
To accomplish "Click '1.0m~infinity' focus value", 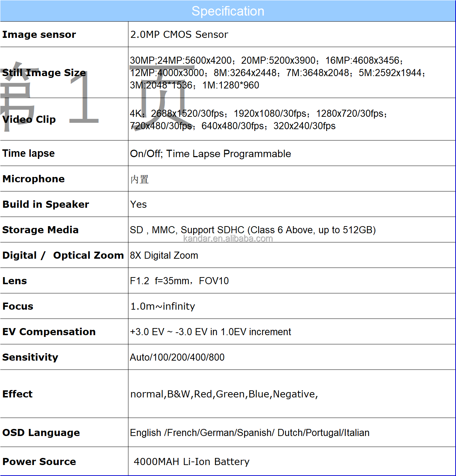I will 163,306.
